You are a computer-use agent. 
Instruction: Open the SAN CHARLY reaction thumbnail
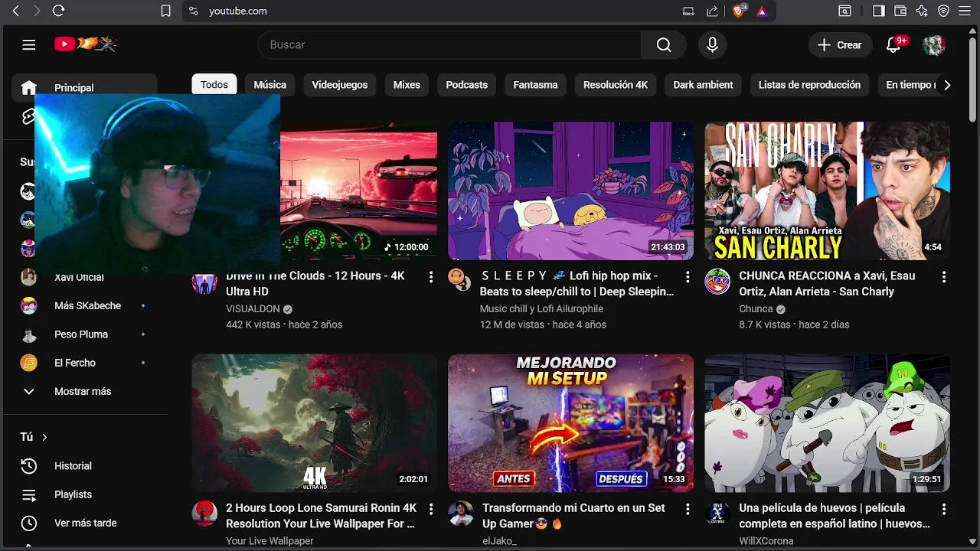pyautogui.click(x=828, y=191)
